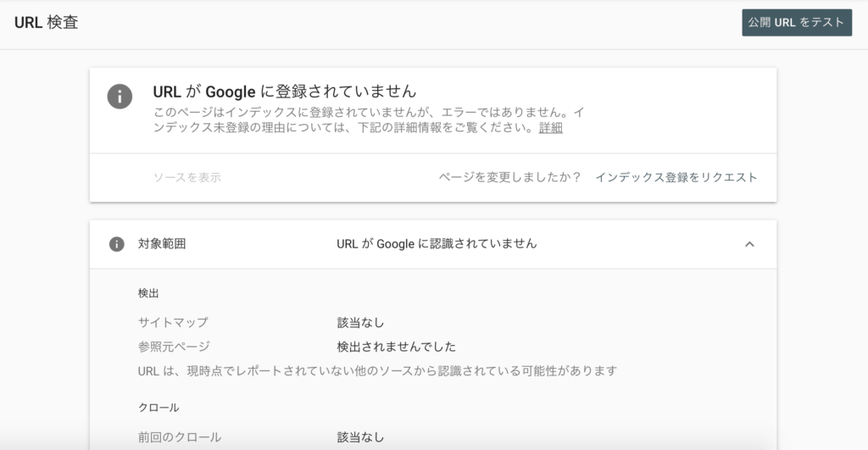Click the 参照元ページ row label
Image resolution: width=868 pixels, height=450 pixels.
(x=174, y=347)
